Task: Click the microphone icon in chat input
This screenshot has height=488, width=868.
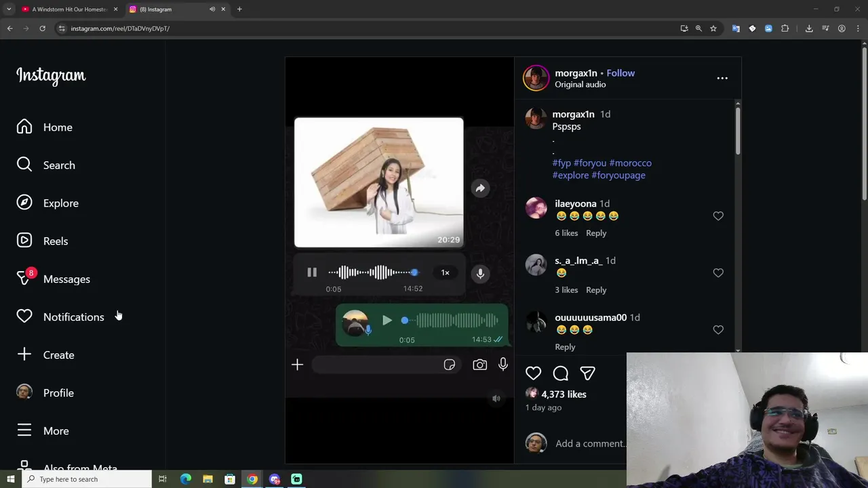Action: click(503, 365)
